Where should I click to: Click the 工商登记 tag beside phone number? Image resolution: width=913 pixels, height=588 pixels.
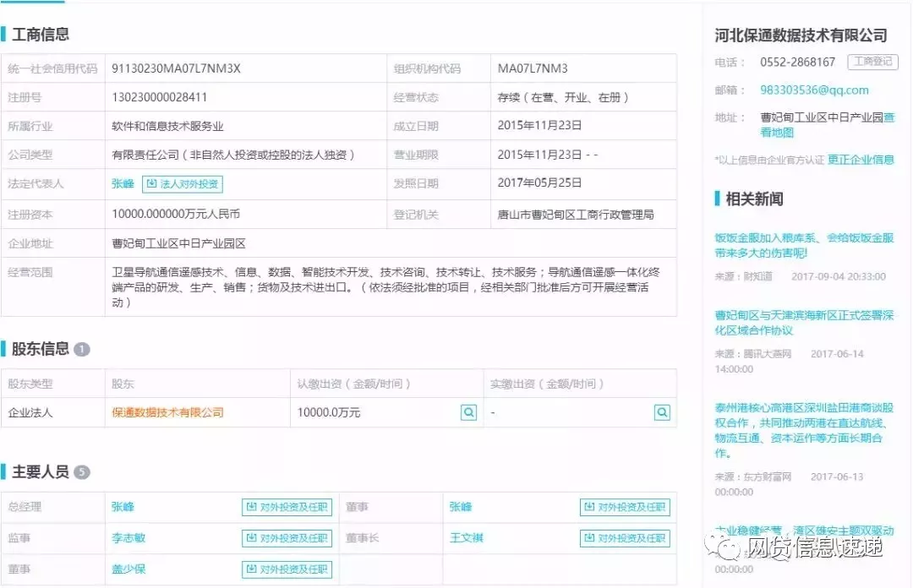(x=872, y=62)
